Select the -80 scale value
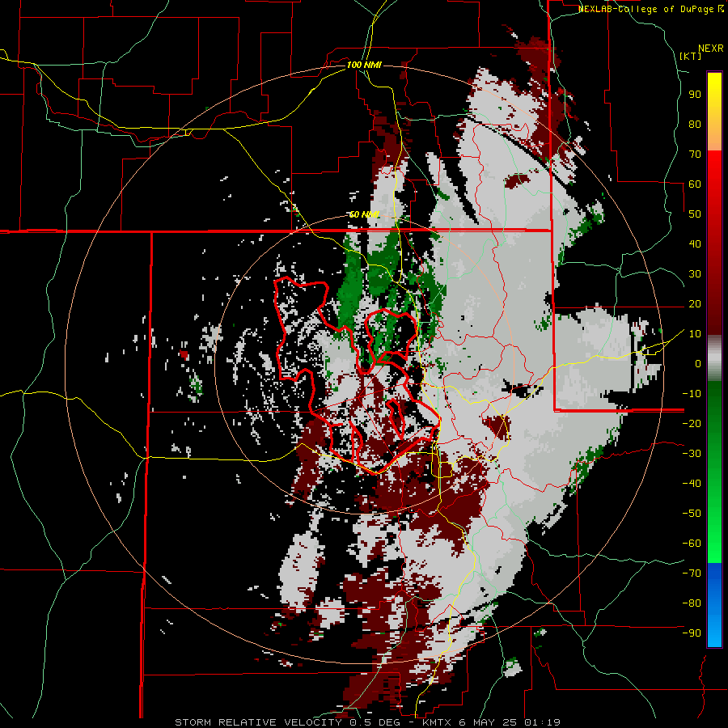728x728 pixels. (x=692, y=603)
